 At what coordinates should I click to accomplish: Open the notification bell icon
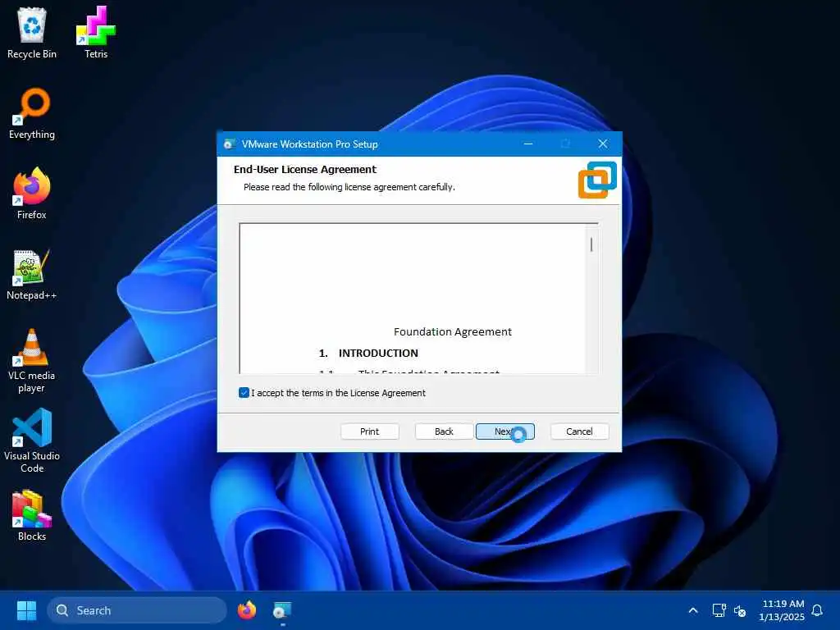point(817,610)
